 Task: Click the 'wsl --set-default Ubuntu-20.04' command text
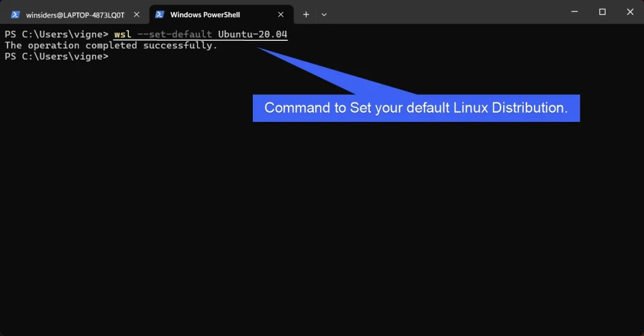pyautogui.click(x=201, y=35)
